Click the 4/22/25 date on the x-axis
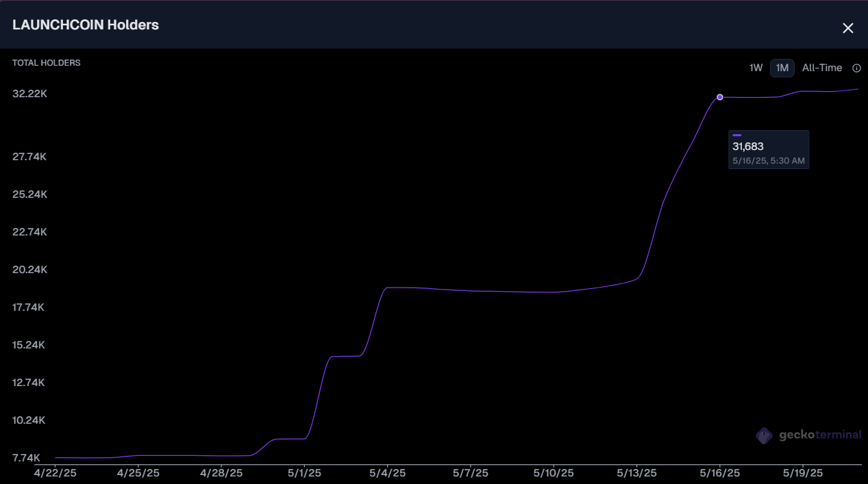 55,472
